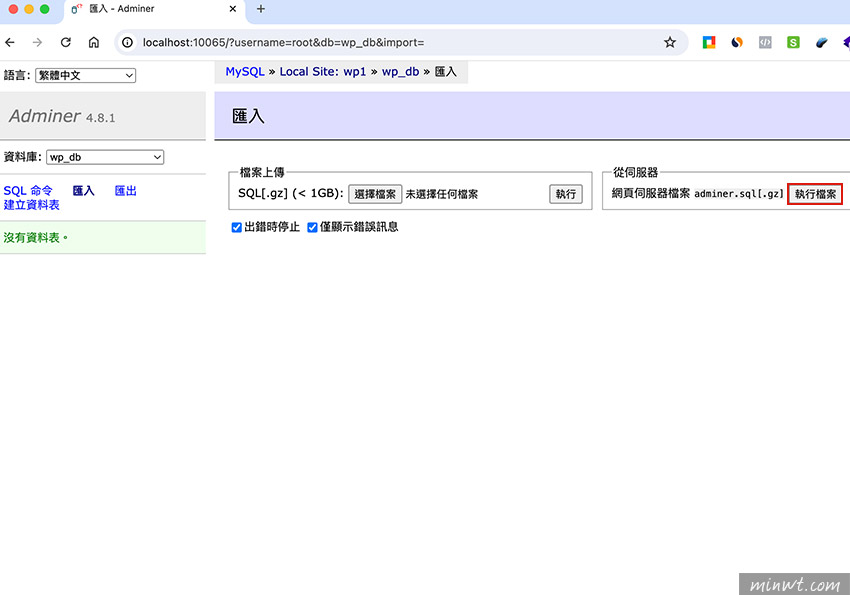This screenshot has width=850, height=595.
Task: Open the gray code-bracket extension icon
Action: tap(765, 42)
